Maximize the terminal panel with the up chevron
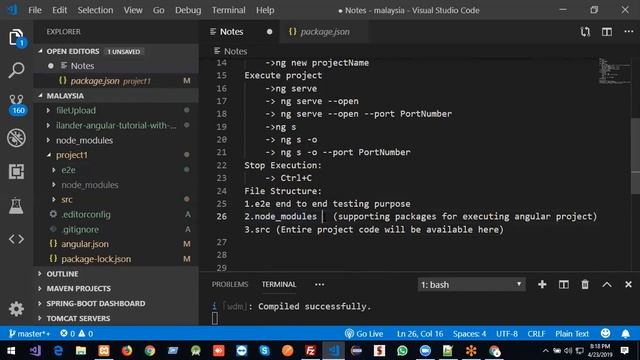Viewport: 640px width, 360px height. click(x=607, y=284)
